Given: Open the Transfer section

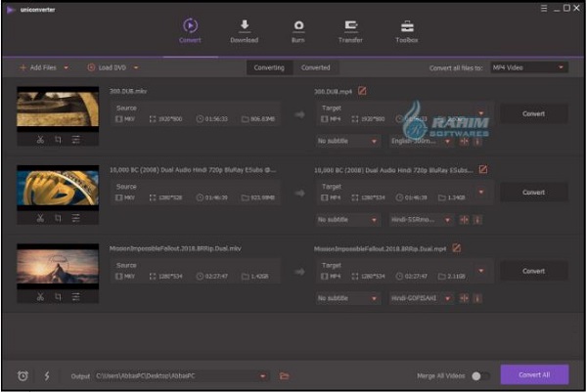Looking at the screenshot, I should [350, 31].
